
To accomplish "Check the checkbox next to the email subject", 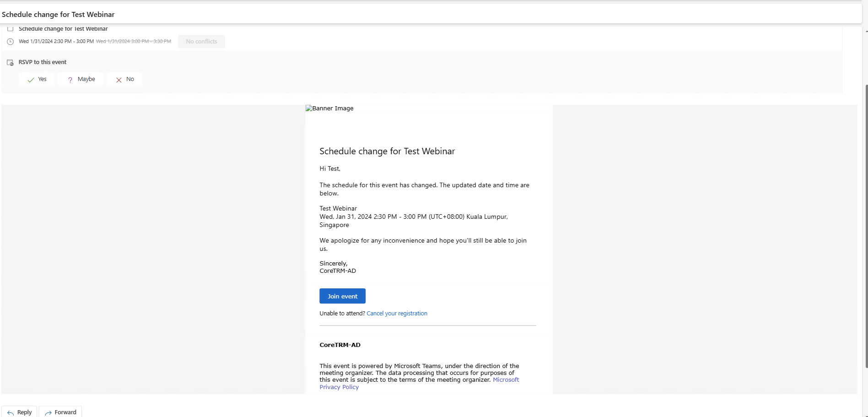I will pyautogui.click(x=11, y=28).
